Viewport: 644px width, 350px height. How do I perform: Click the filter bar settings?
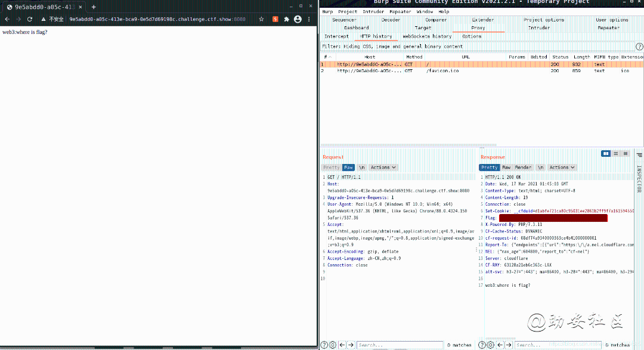(477, 47)
